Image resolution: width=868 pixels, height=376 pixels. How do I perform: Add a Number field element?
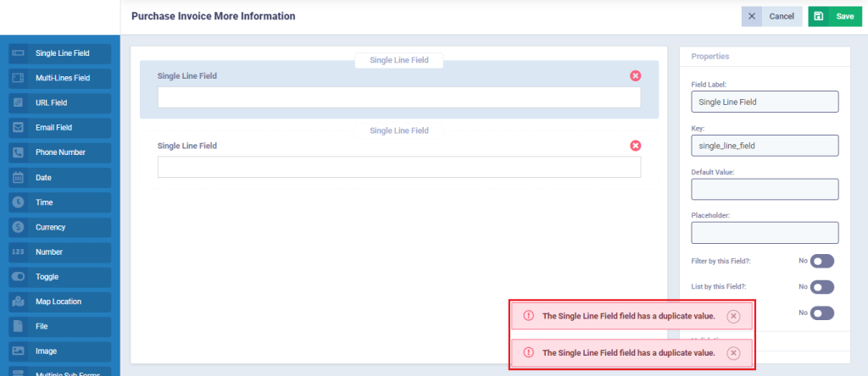[60, 252]
